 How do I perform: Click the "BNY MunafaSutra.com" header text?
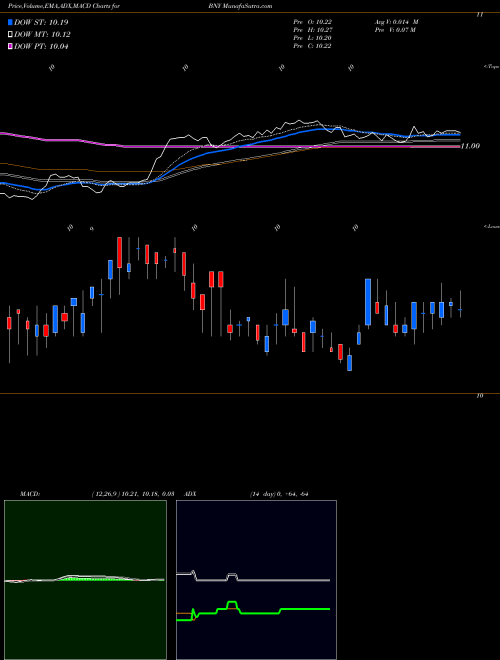(x=240, y=6)
